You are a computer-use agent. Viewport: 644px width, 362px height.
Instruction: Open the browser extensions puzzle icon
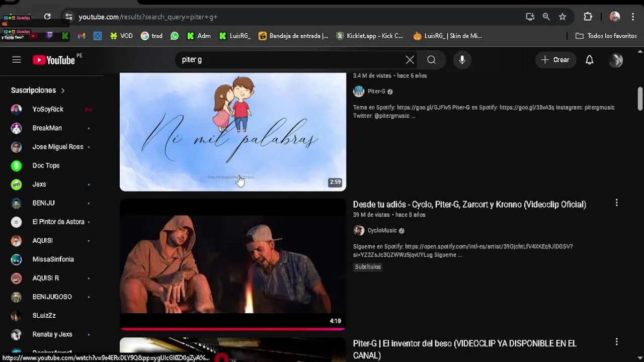pyautogui.click(x=588, y=17)
